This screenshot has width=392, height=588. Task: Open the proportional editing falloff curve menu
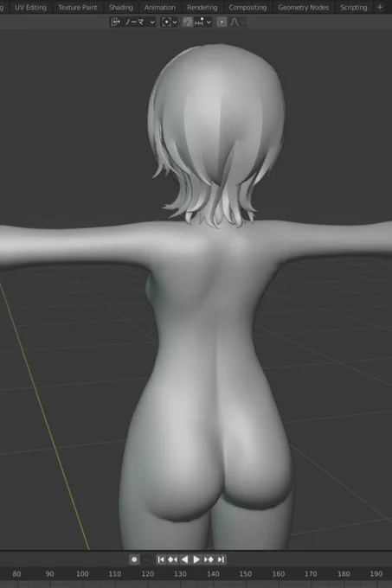pos(237,22)
